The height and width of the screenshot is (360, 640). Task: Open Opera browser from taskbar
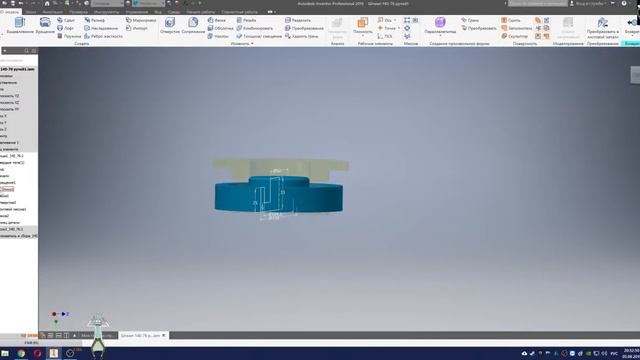click(x=37, y=353)
